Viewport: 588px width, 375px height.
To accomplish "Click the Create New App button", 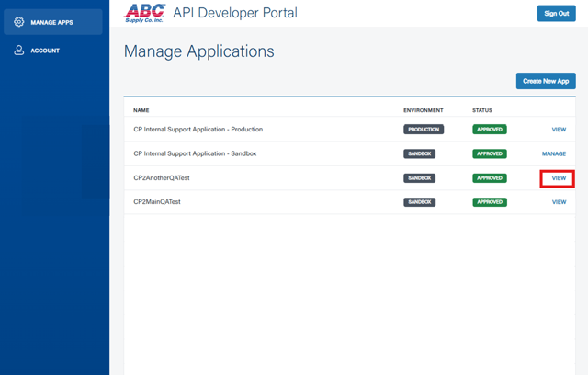I will click(546, 81).
